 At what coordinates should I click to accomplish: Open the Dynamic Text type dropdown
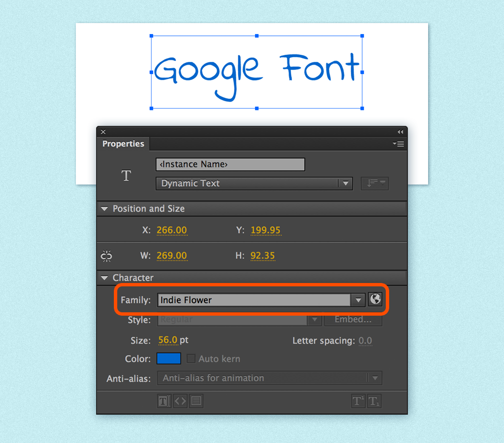click(346, 183)
